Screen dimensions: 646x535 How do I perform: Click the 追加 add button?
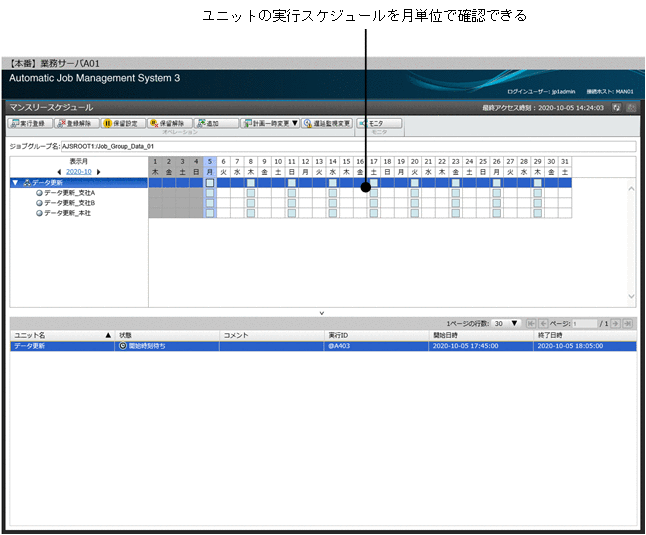coord(215,123)
